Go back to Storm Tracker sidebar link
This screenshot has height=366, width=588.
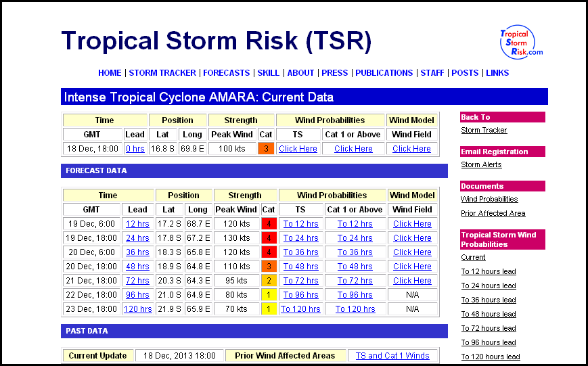pos(484,130)
